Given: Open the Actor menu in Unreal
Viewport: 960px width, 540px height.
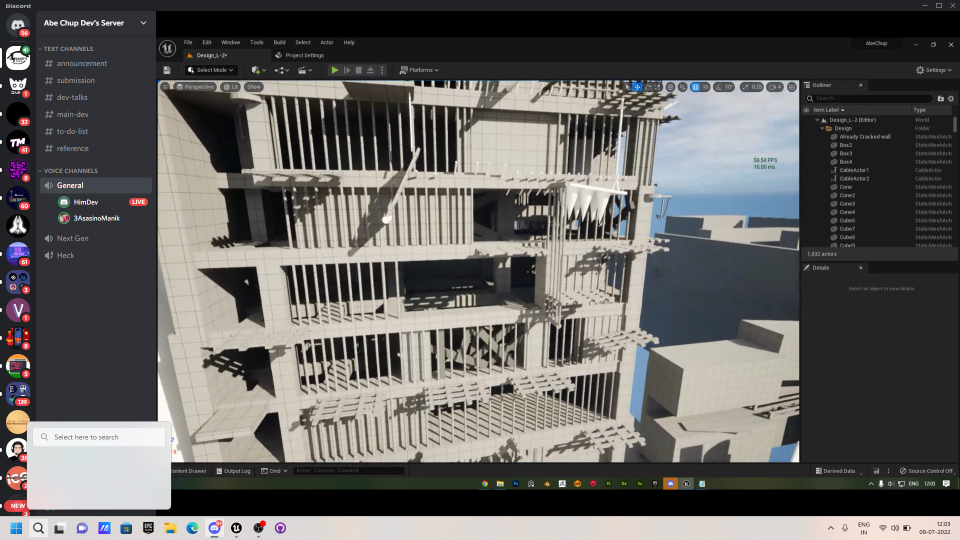Looking at the screenshot, I should (x=327, y=42).
